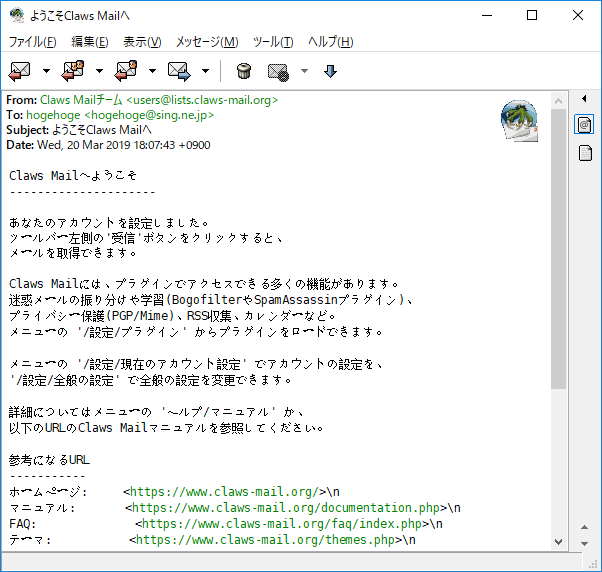Click the Claws Mail sender avatar image
The height and width of the screenshot is (572, 602).
pos(519,121)
